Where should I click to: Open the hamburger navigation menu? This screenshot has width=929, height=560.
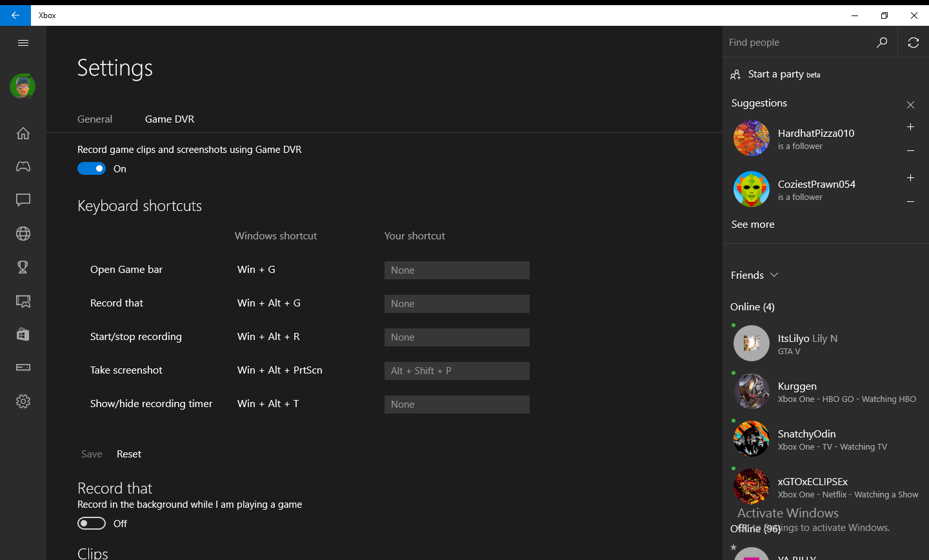click(23, 43)
